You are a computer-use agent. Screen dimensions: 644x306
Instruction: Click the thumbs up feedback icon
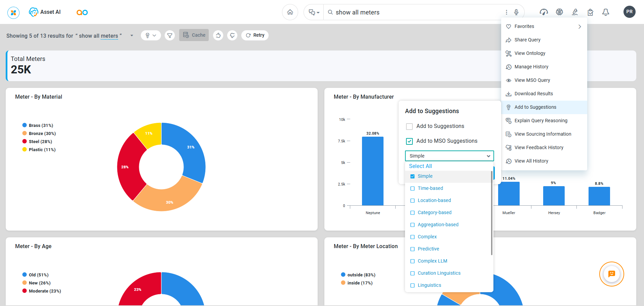[x=218, y=35]
